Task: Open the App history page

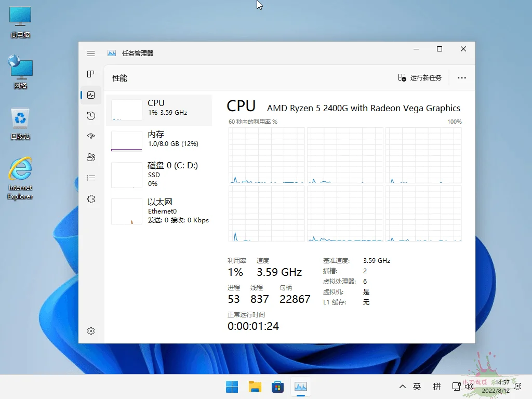Action: point(91,115)
